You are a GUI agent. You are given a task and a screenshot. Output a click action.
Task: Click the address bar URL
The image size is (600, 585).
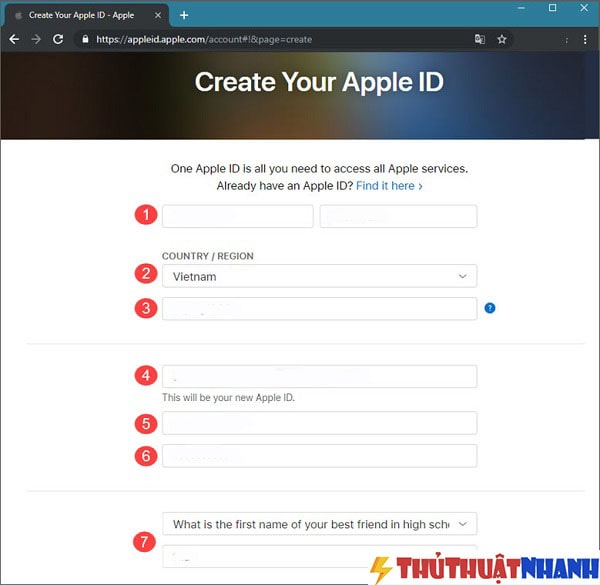pyautogui.click(x=204, y=39)
